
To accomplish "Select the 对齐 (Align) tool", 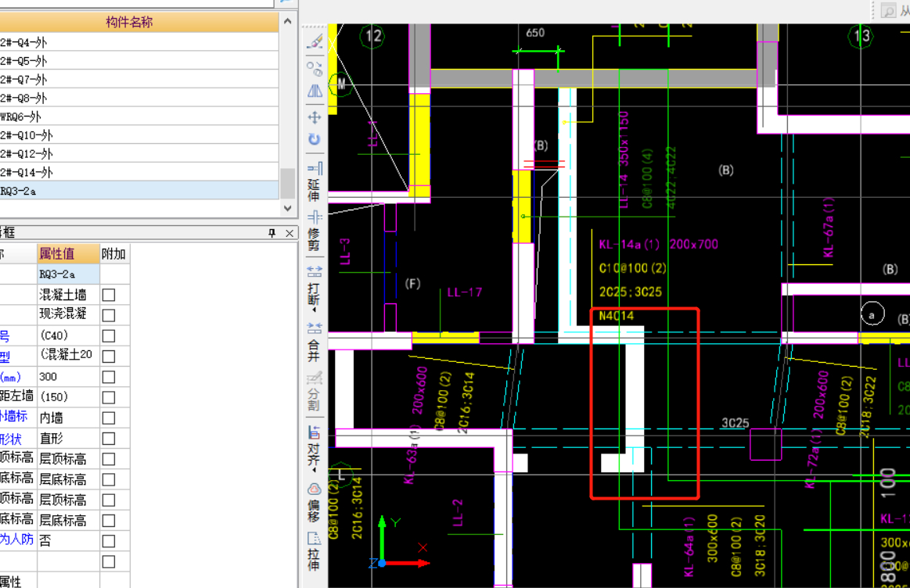I will pos(314,446).
